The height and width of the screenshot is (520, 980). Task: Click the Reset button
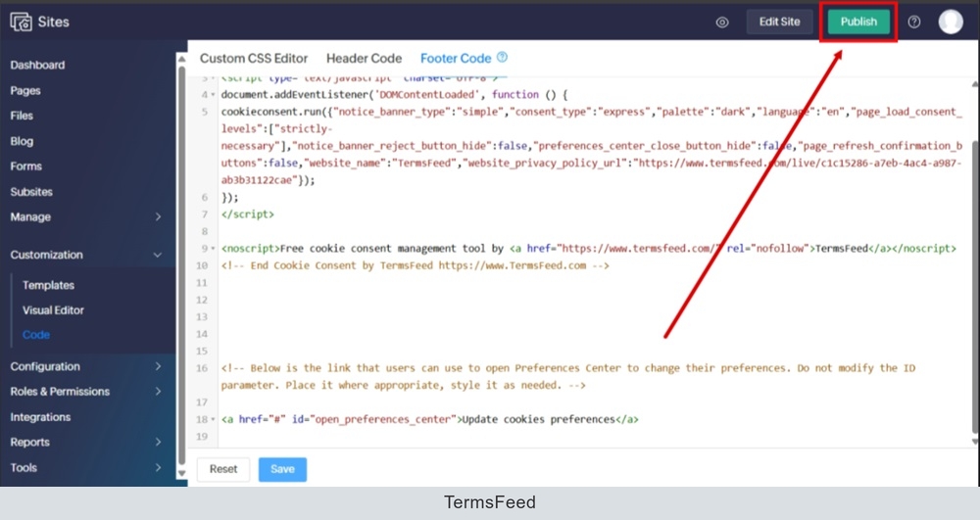(223, 469)
